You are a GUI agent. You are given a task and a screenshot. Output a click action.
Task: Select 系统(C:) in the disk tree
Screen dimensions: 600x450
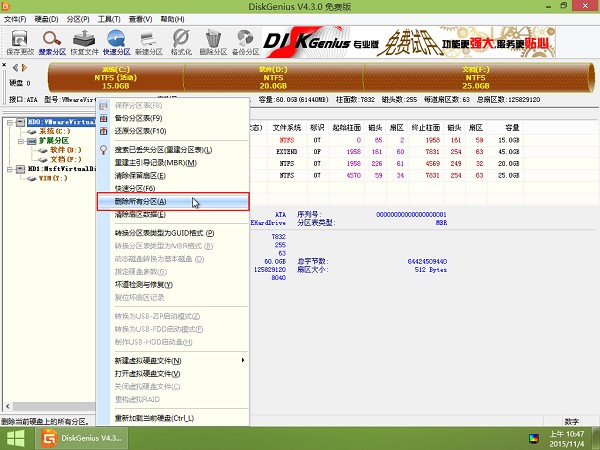coord(55,131)
